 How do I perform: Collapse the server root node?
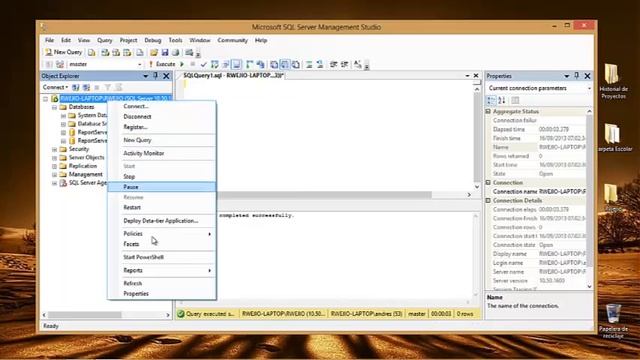coord(46,99)
